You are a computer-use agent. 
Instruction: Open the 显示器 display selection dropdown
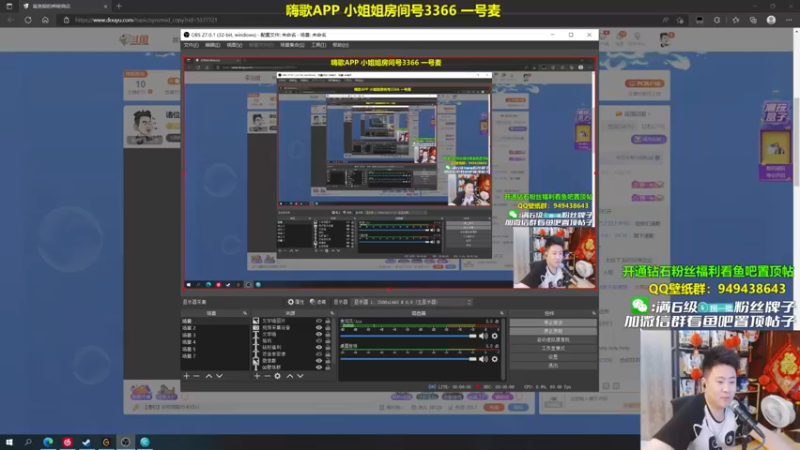coord(412,302)
